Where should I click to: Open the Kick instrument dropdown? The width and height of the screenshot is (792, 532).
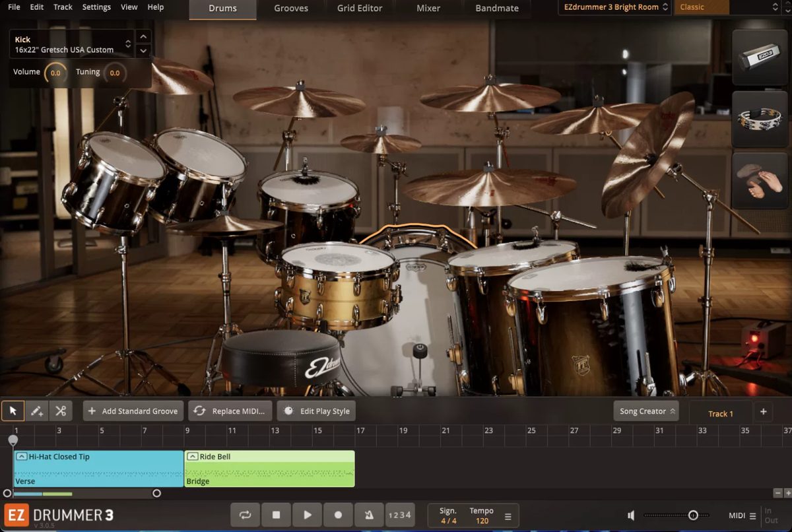pos(72,44)
